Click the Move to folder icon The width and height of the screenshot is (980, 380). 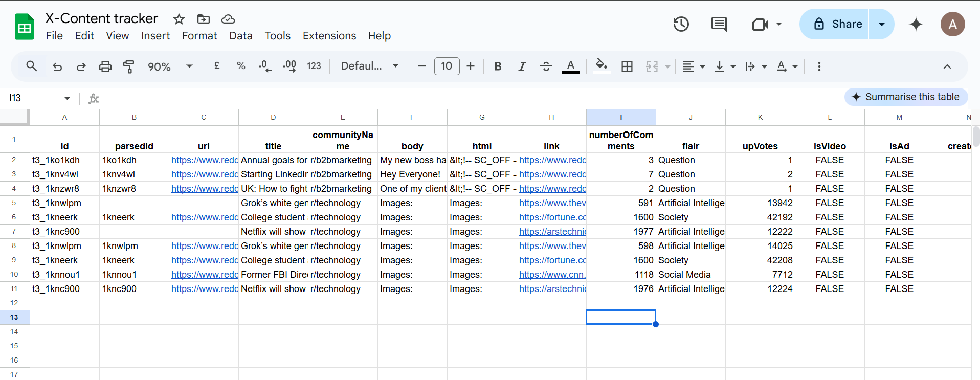point(203,19)
